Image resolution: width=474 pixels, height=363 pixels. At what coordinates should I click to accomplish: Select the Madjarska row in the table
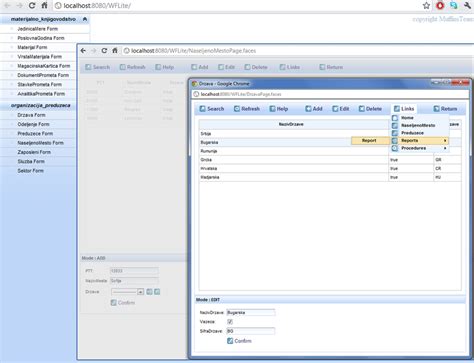click(x=330, y=177)
